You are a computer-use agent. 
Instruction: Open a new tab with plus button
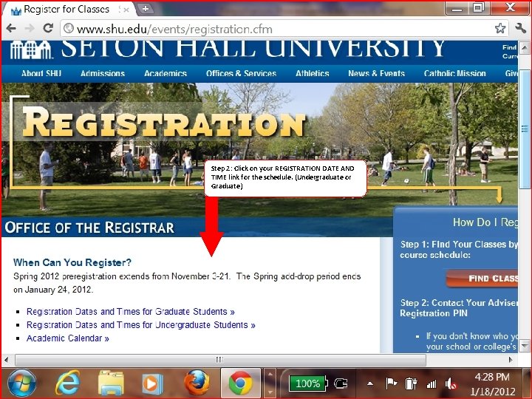point(146,9)
